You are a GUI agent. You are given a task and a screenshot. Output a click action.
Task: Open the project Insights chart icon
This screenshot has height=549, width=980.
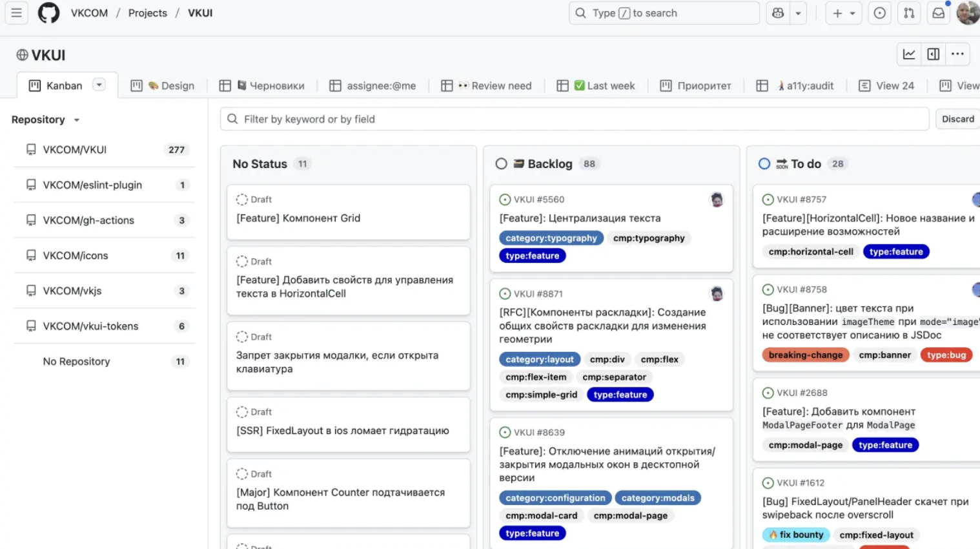(x=909, y=54)
